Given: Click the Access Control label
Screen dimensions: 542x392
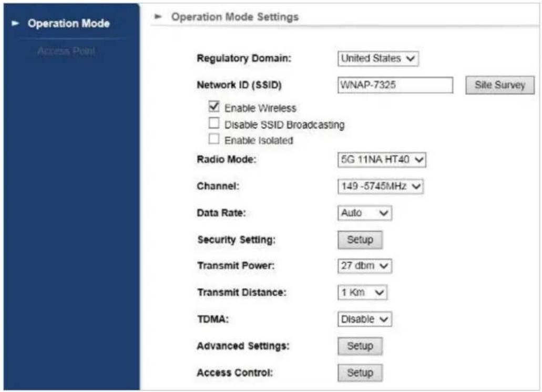Looking at the screenshot, I should [234, 373].
